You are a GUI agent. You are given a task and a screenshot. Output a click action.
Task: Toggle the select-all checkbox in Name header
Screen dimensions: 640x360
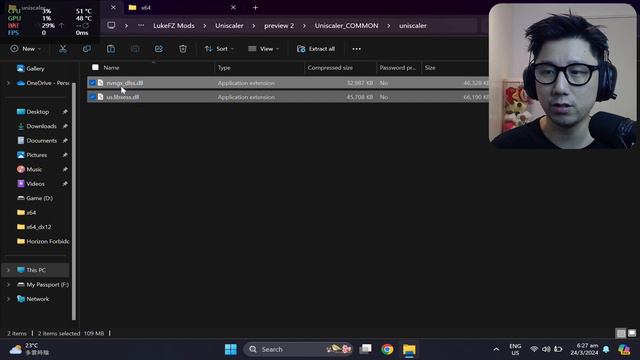tap(95, 67)
